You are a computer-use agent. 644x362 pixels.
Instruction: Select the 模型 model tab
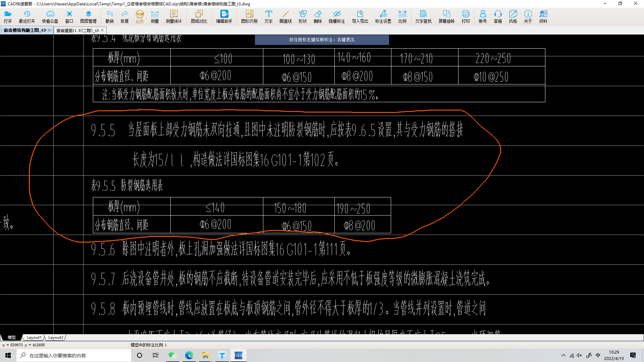[12, 337]
